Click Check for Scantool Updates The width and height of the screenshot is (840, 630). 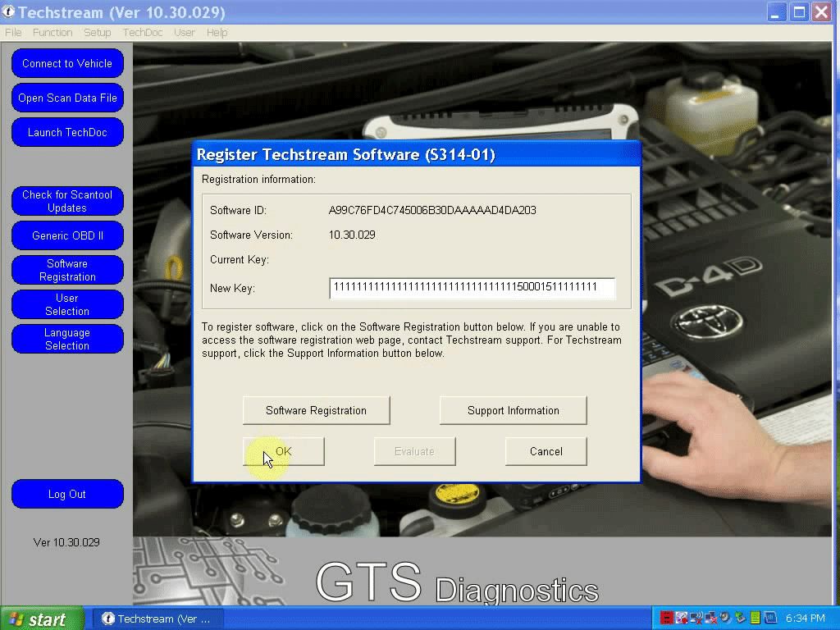(67, 201)
